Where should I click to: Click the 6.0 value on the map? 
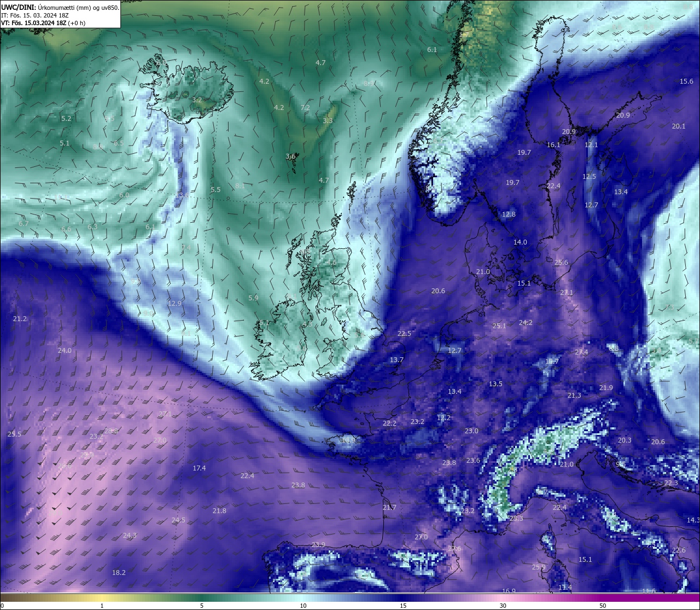click(124, 195)
